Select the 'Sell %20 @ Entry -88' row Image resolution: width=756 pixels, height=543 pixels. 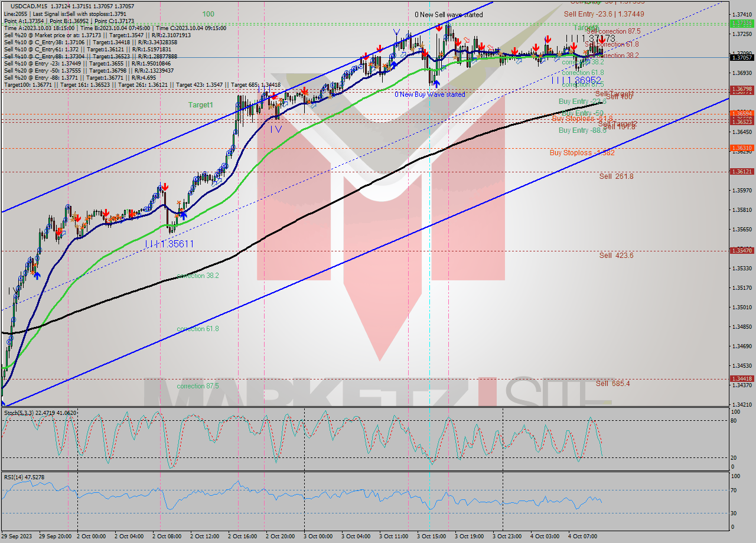pos(80,78)
